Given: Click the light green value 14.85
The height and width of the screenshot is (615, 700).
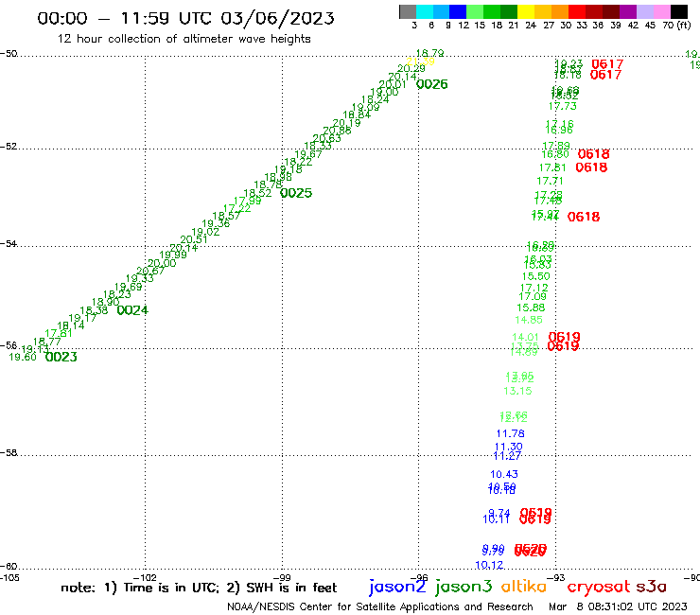Looking at the screenshot, I should (529, 320).
